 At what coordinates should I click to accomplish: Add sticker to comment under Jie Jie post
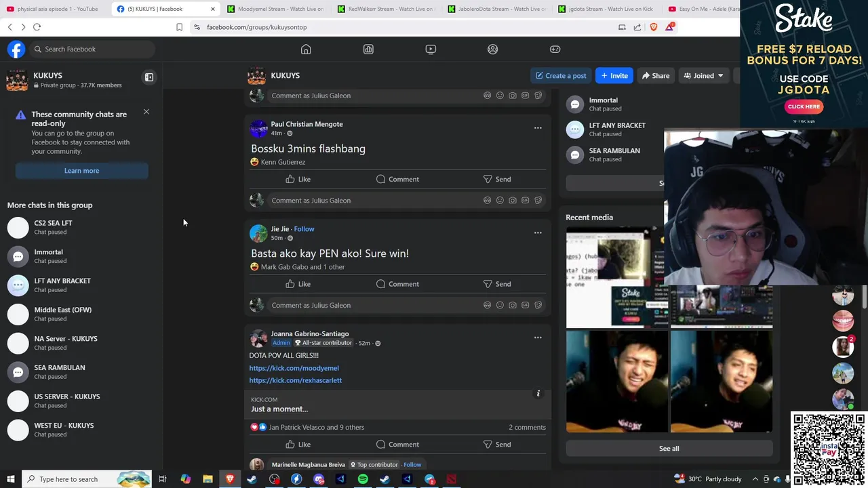coord(538,305)
